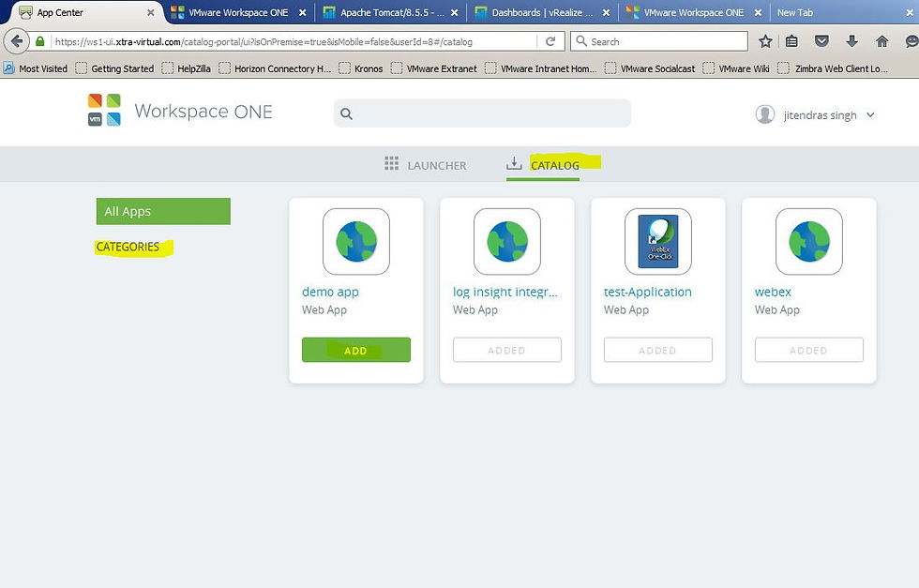Screen dimensions: 919x588
Task: Click the user avatar icon
Action: click(765, 114)
